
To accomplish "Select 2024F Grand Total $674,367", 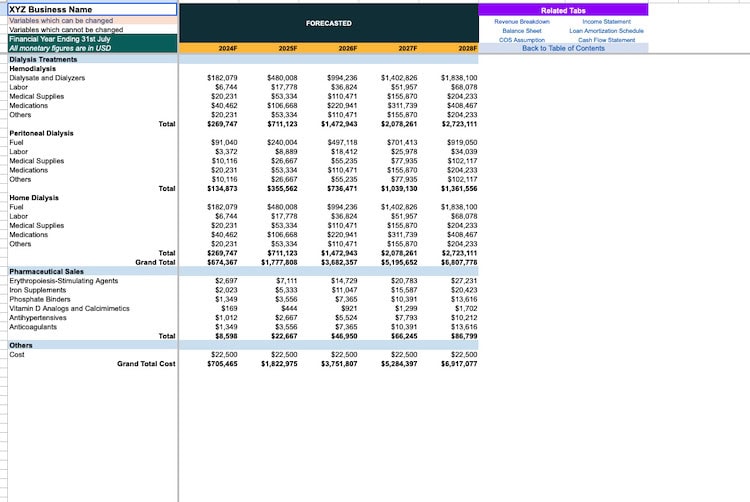I will click(x=222, y=262).
